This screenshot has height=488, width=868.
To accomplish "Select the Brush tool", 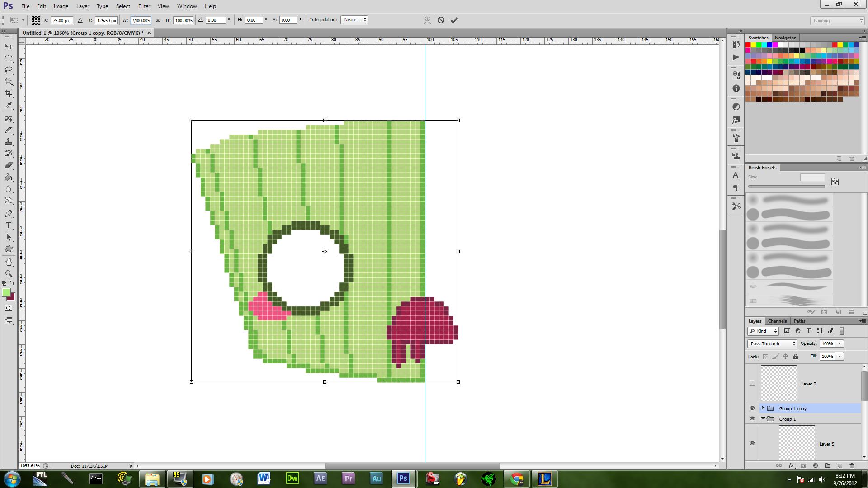I will [x=9, y=130].
